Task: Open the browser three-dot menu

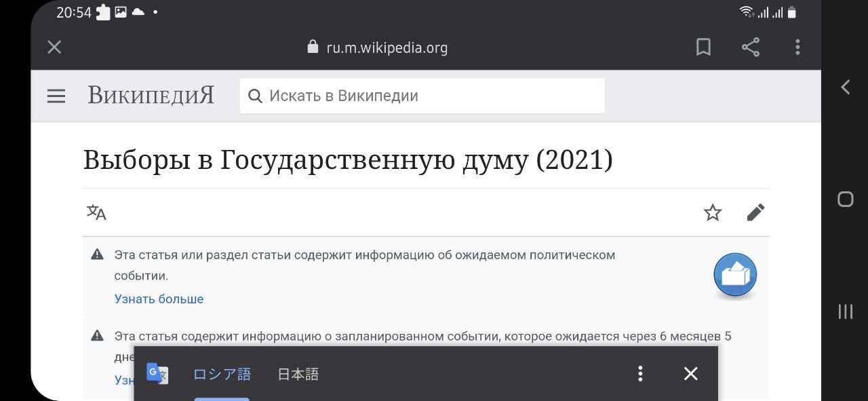Action: 797,47
